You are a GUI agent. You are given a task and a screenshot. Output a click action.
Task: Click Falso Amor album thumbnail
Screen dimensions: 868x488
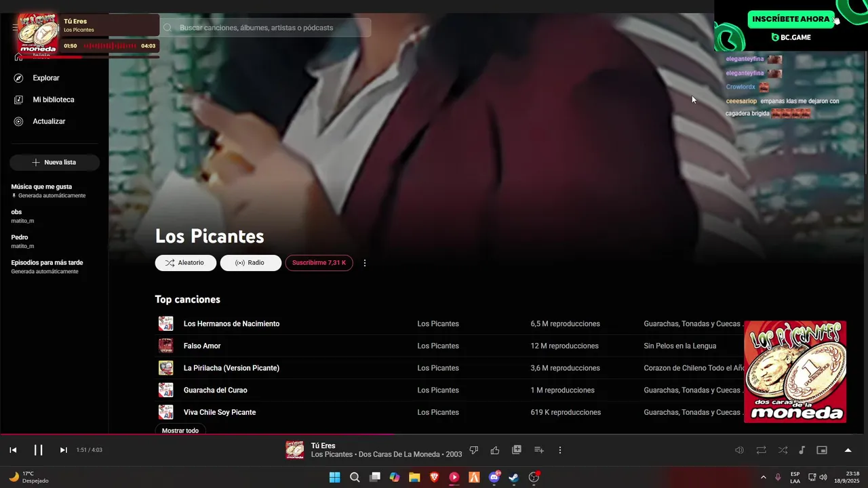click(166, 346)
